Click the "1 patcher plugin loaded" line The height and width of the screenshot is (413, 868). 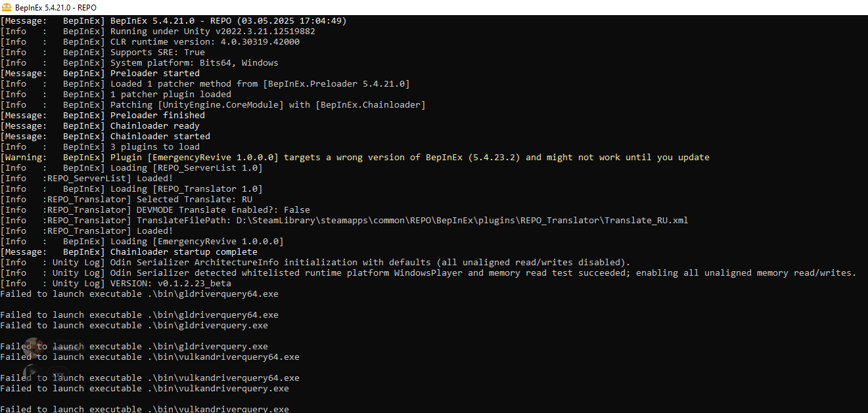click(x=170, y=95)
